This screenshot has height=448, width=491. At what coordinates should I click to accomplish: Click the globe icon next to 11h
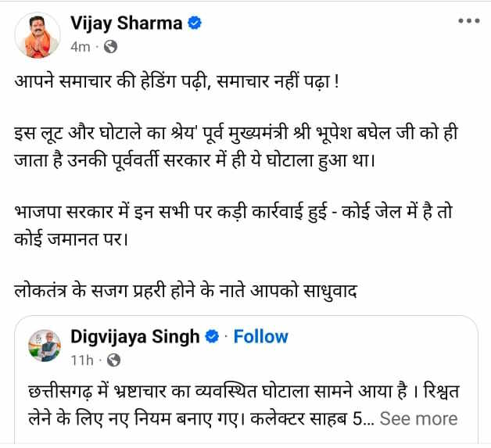click(x=113, y=360)
